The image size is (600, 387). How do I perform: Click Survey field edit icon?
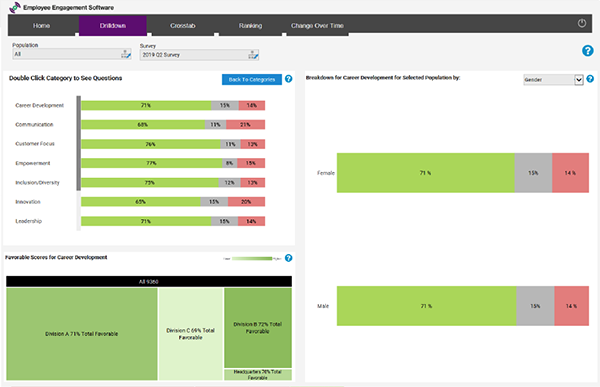point(253,55)
